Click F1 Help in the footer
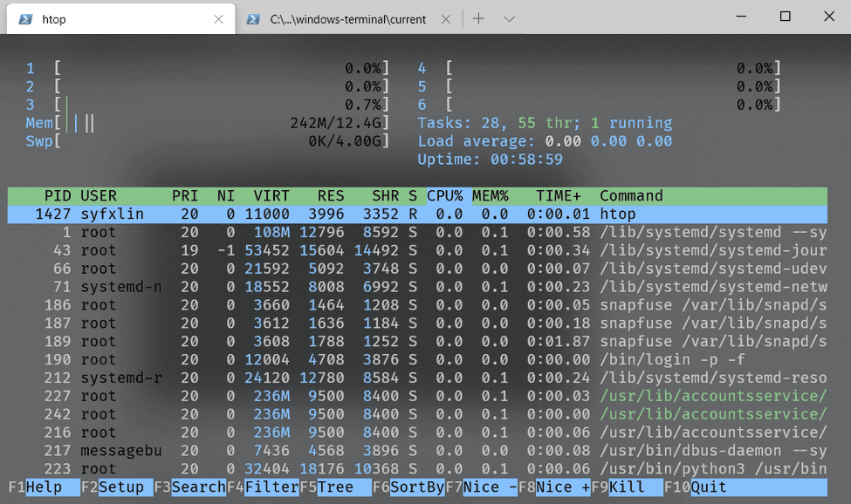 click(44, 487)
